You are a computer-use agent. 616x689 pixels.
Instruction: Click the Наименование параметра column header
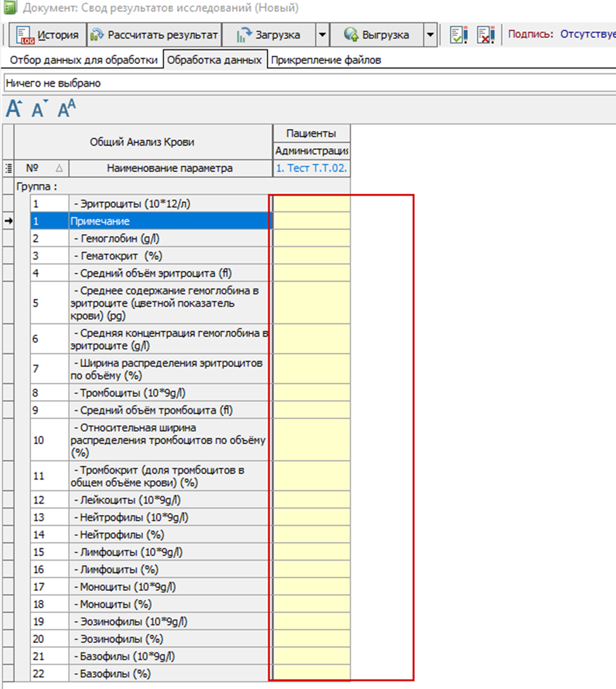171,168
